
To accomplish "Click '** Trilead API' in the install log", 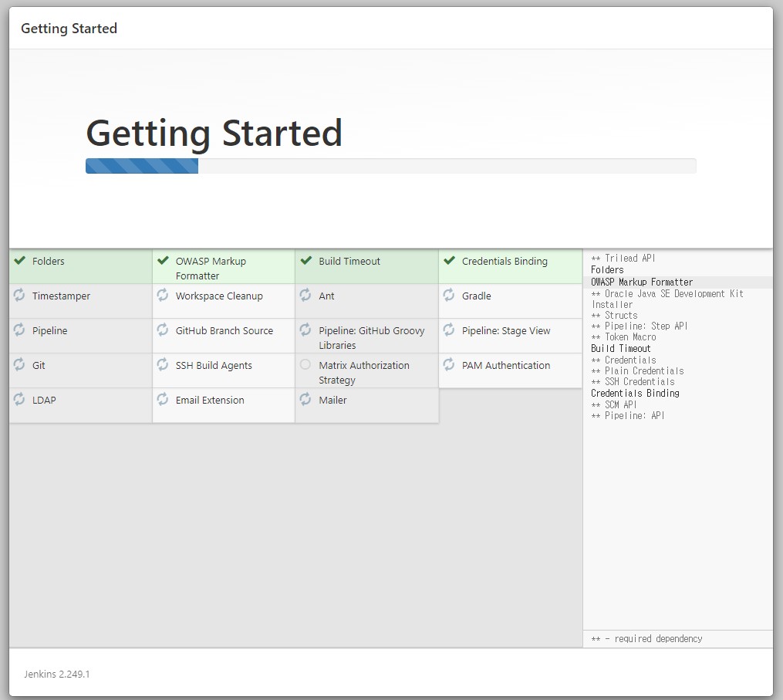I will 623,259.
